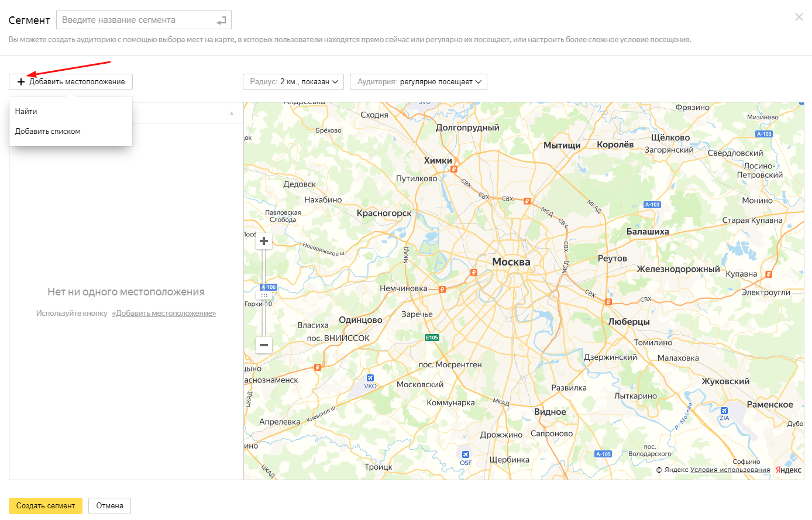The width and height of the screenshot is (812, 520).
Task: Click the E105 road sign on map
Action: pos(432,338)
